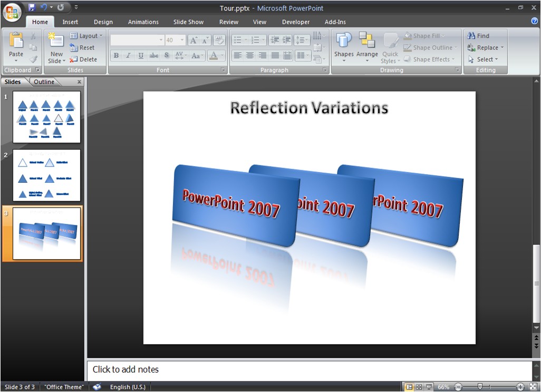The width and height of the screenshot is (541, 392).
Task: Click the notes pane to add notes
Action: click(x=309, y=370)
